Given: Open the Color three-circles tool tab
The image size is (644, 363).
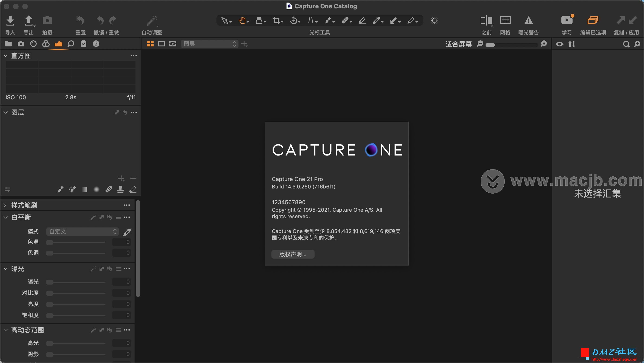Looking at the screenshot, I should 46,44.
